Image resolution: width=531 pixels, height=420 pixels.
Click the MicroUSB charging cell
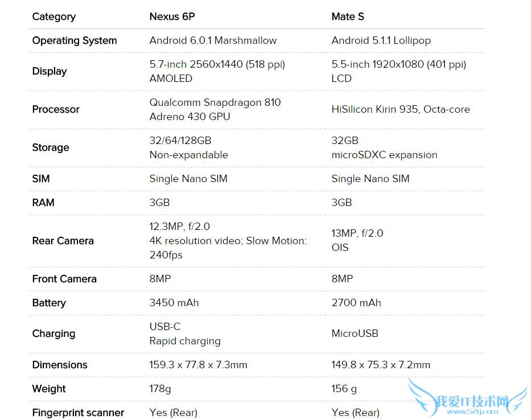coord(355,333)
